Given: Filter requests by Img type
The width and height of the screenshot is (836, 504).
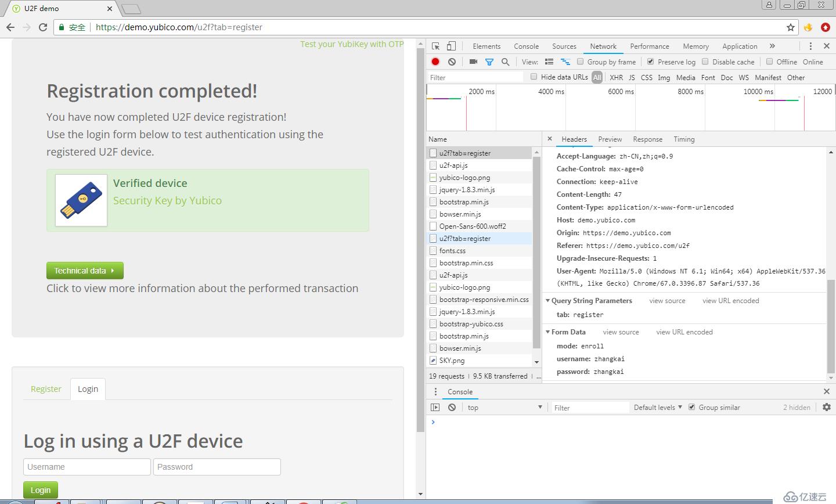Looking at the screenshot, I should (664, 77).
